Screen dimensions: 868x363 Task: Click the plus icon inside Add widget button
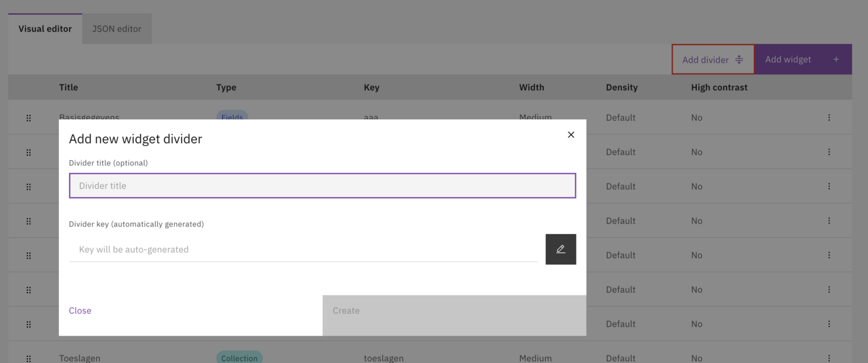[x=836, y=59]
